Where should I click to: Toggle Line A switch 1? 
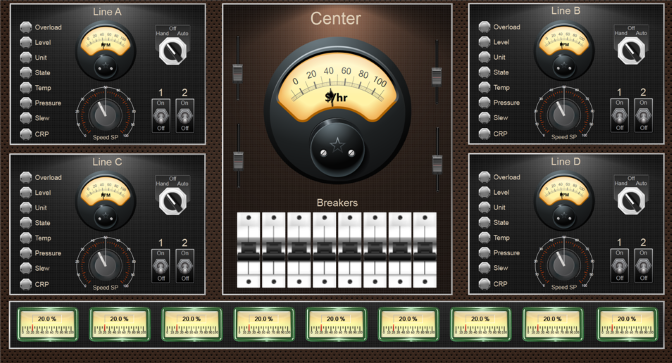click(161, 116)
